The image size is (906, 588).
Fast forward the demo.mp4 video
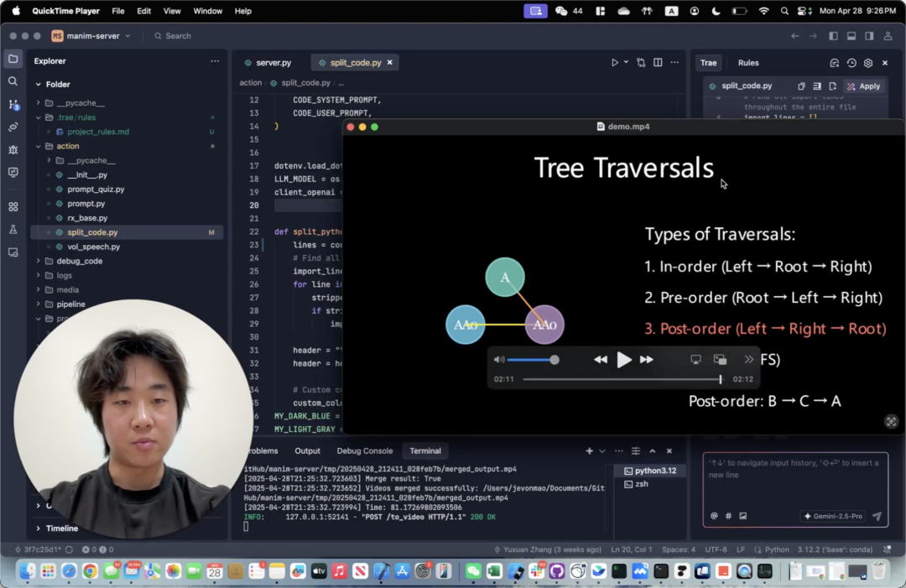coord(647,360)
